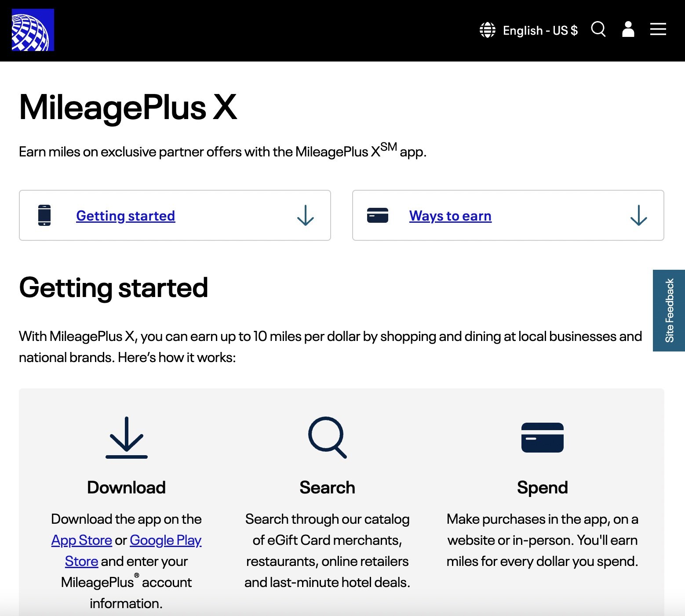Click the paragraph mentioning 10 miles per dollar
Viewport: 685px width, 616px height.
coord(331,347)
